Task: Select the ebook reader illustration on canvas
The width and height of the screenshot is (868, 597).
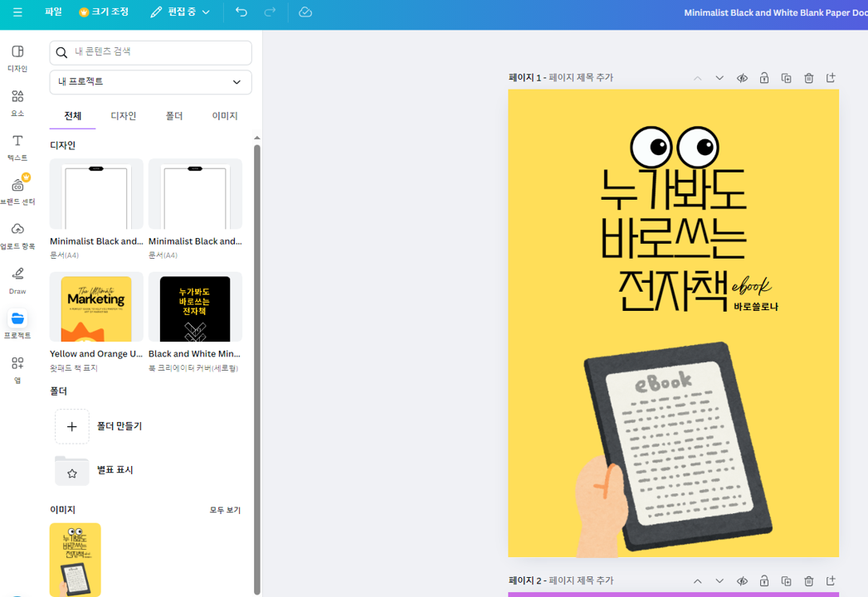Action: (674, 450)
